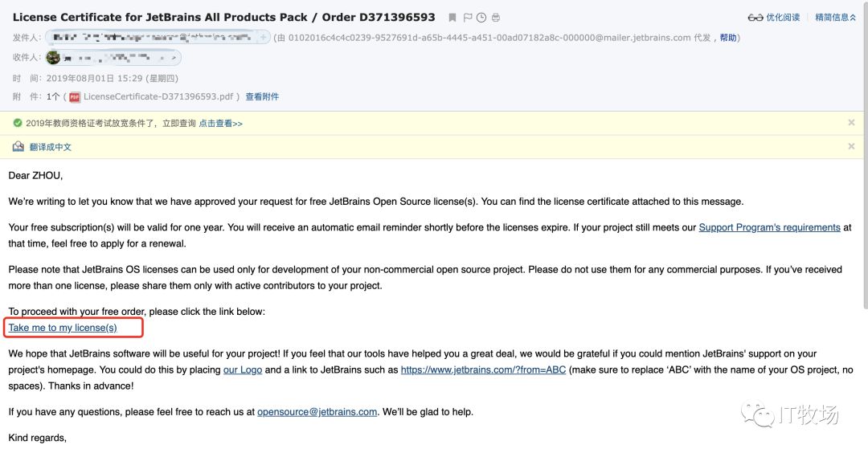Image resolution: width=868 pixels, height=453 pixels.
Task: Print the email using the printer icon
Action: pos(496,18)
